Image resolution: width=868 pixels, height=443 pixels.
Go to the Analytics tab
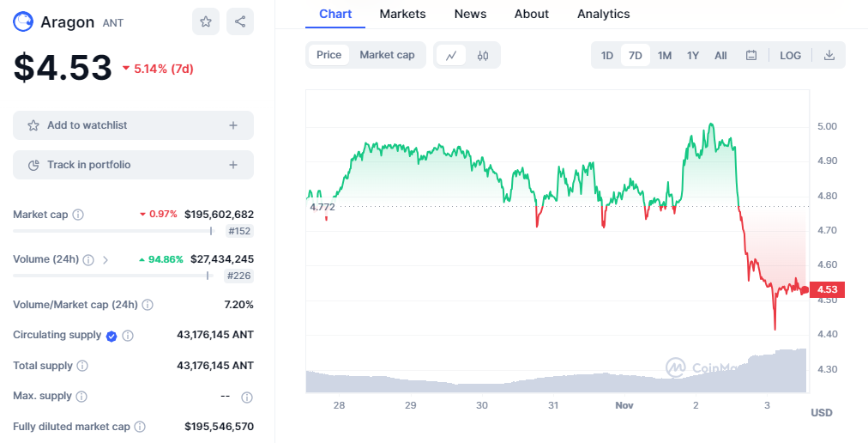point(603,14)
